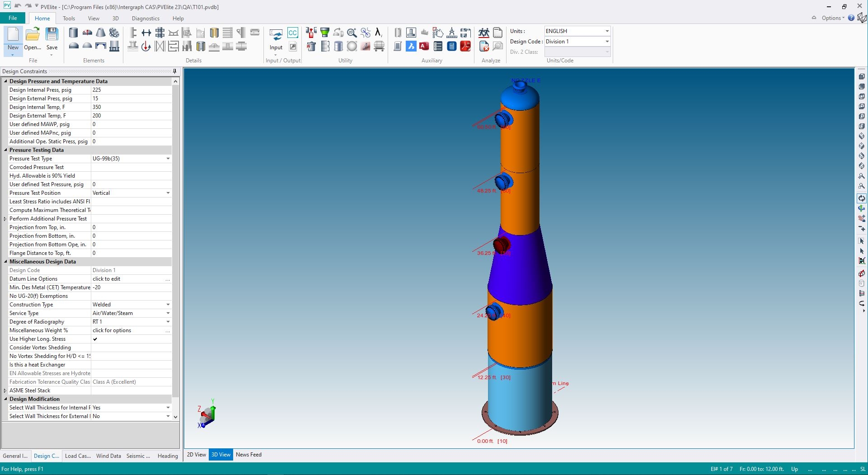Screen dimensions: 868x475
Task: Add a skirt support element
Action: [x=114, y=46]
